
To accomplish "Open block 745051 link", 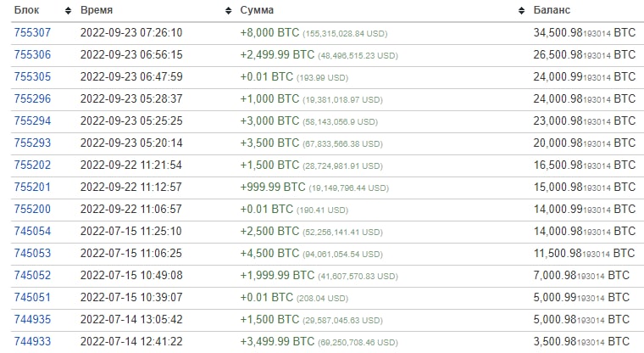I will pyautogui.click(x=32, y=298).
